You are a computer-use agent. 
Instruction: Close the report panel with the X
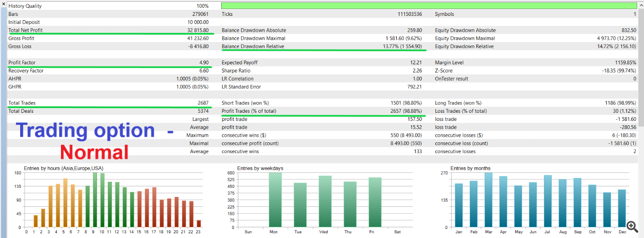point(3,4)
